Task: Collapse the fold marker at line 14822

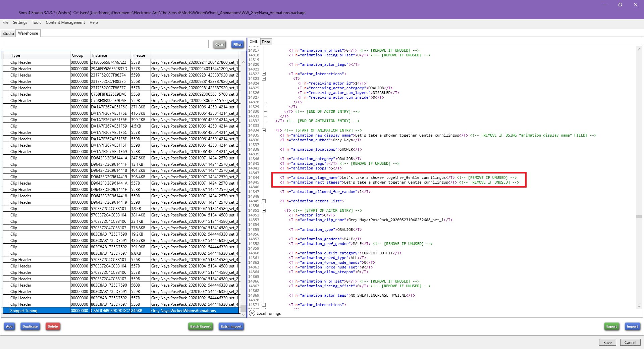Action: [x=264, y=74]
